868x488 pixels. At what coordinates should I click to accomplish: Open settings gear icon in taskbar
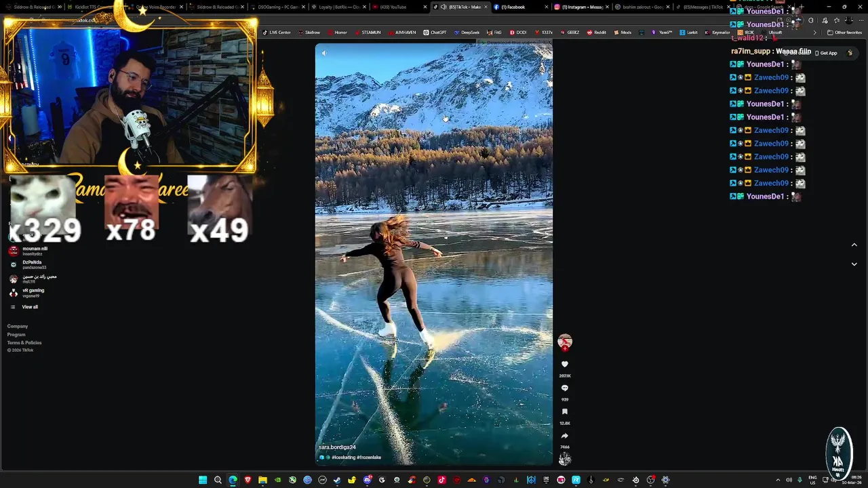coord(665,480)
